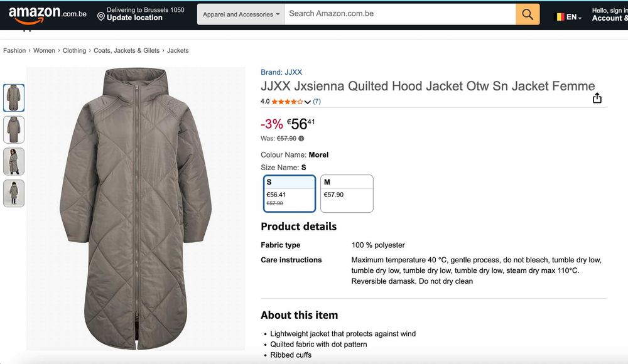Open the Apparel and Accessories category dropdown
628x364 pixels.
pyautogui.click(x=241, y=14)
